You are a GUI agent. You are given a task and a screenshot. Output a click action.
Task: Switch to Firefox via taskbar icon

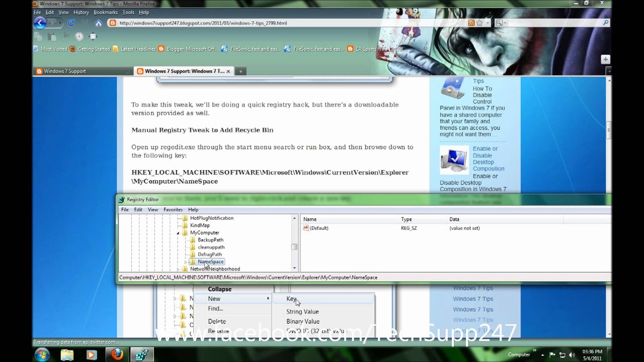(x=117, y=355)
